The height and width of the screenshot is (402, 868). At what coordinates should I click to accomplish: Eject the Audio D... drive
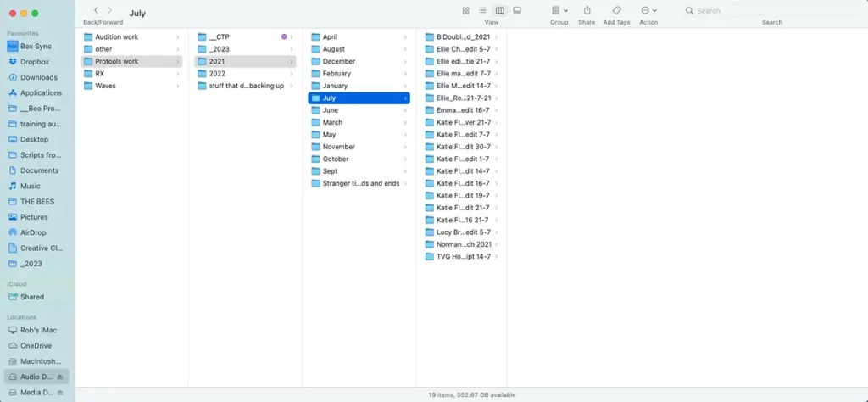(x=62, y=377)
